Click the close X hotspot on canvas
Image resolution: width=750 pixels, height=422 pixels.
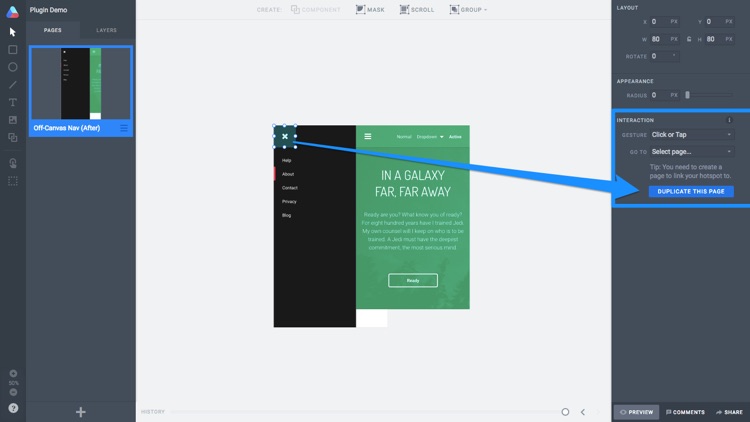tap(285, 136)
